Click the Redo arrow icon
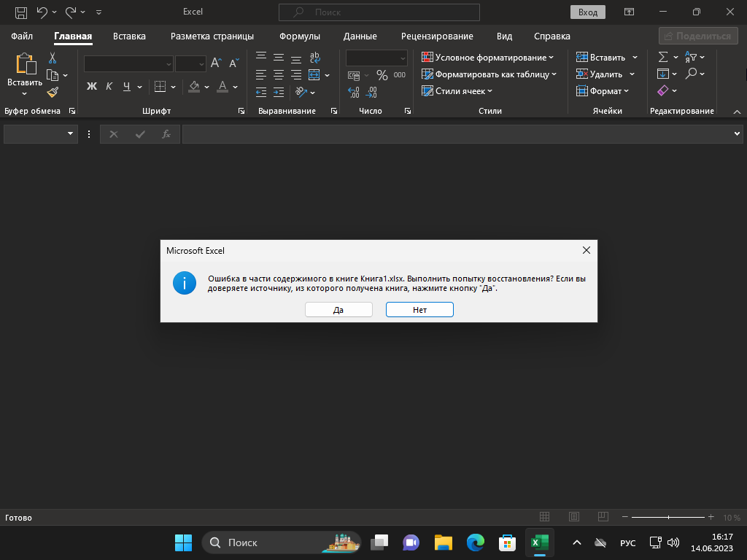This screenshot has height=560, width=747. point(71,12)
